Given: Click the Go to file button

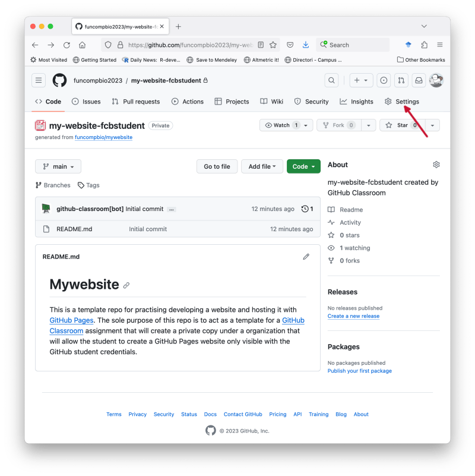Looking at the screenshot, I should [217, 166].
